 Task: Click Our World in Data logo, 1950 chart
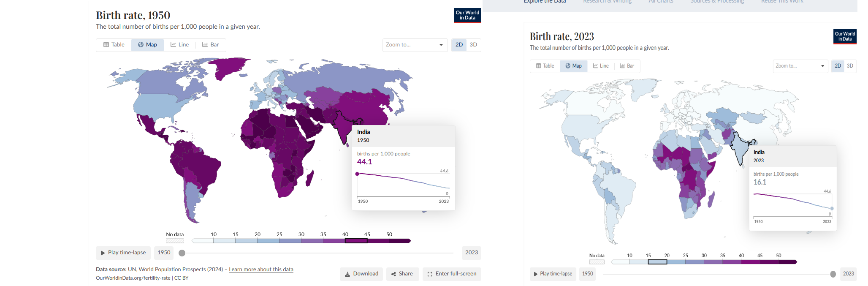click(467, 16)
